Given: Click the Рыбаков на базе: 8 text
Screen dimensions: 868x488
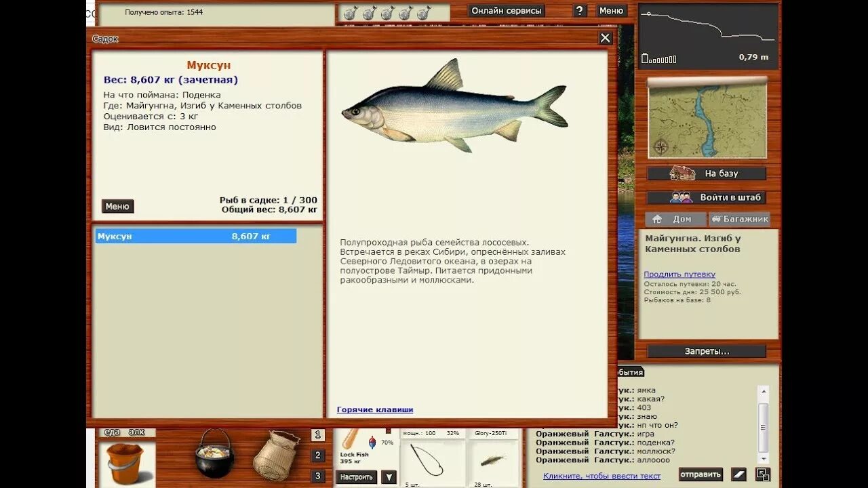Looking at the screenshot, I should click(x=677, y=300).
